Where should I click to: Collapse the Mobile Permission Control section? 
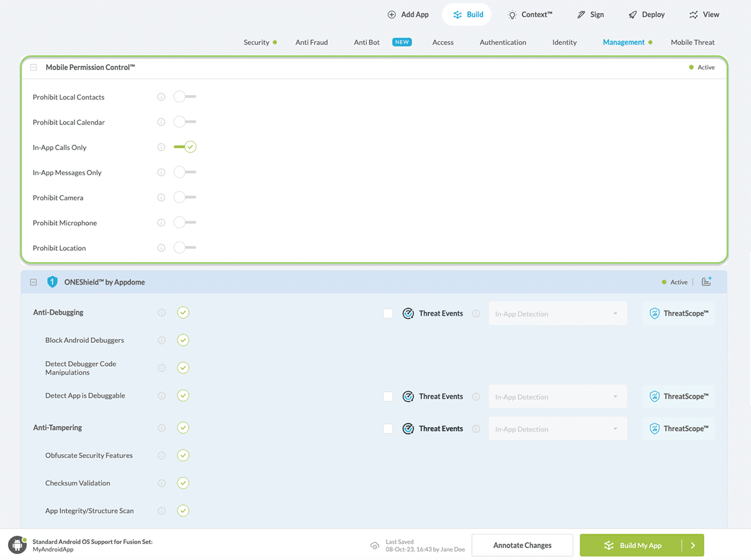[34, 68]
